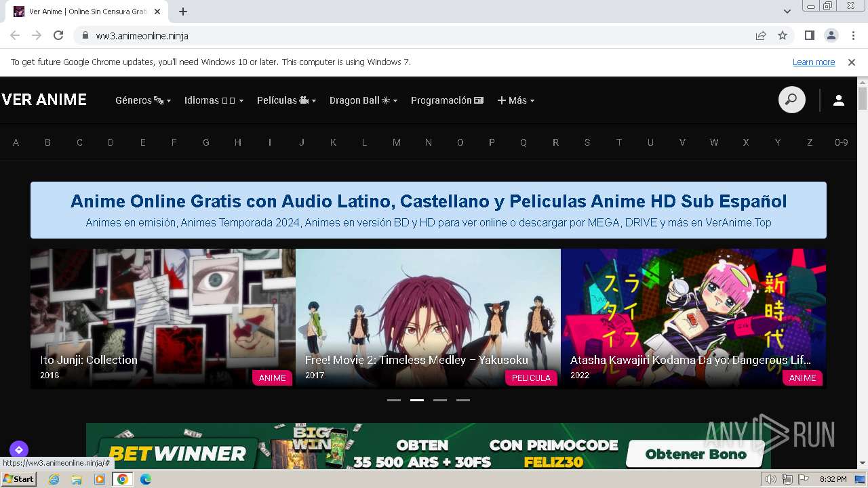Select the third carousel slide indicator

(x=440, y=400)
